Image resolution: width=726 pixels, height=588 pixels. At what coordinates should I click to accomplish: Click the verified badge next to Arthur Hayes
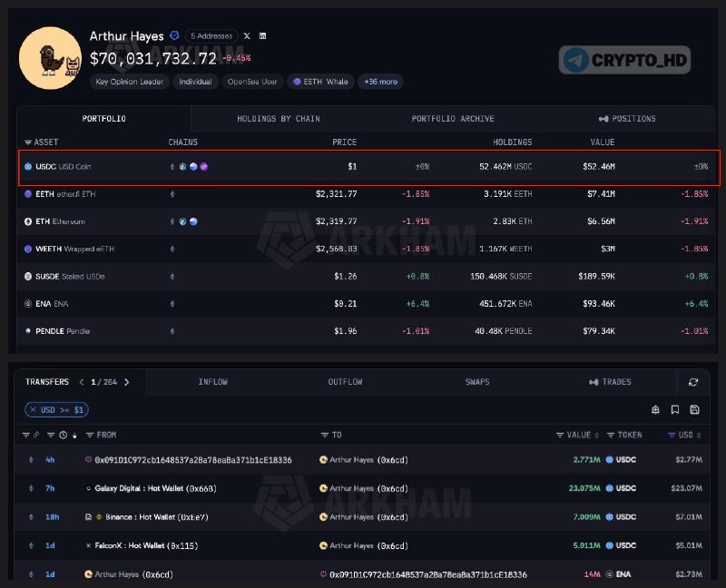174,35
